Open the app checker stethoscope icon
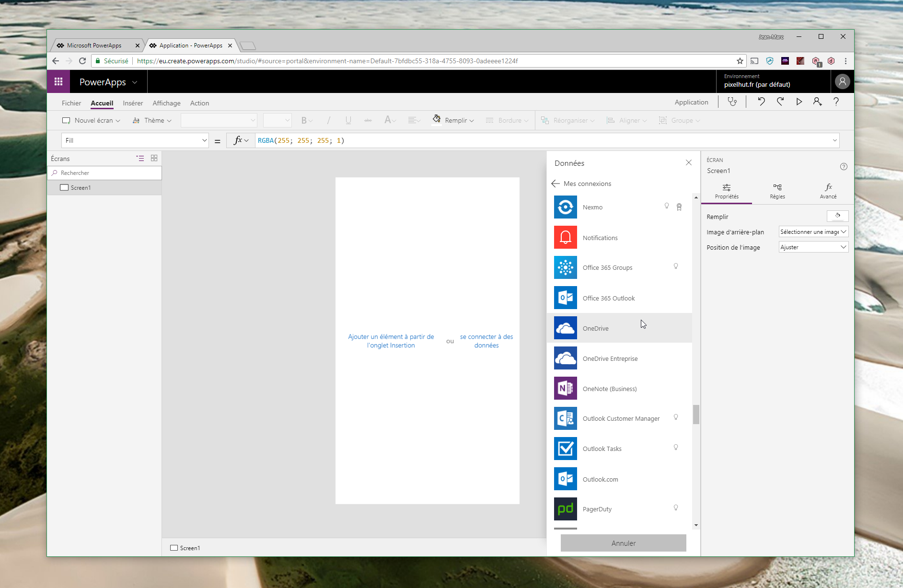Viewport: 903px width, 588px height. coord(732,102)
